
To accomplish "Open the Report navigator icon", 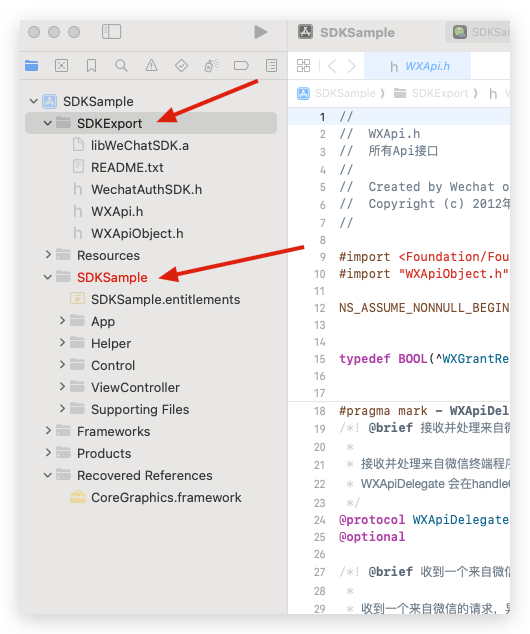I will pyautogui.click(x=271, y=65).
